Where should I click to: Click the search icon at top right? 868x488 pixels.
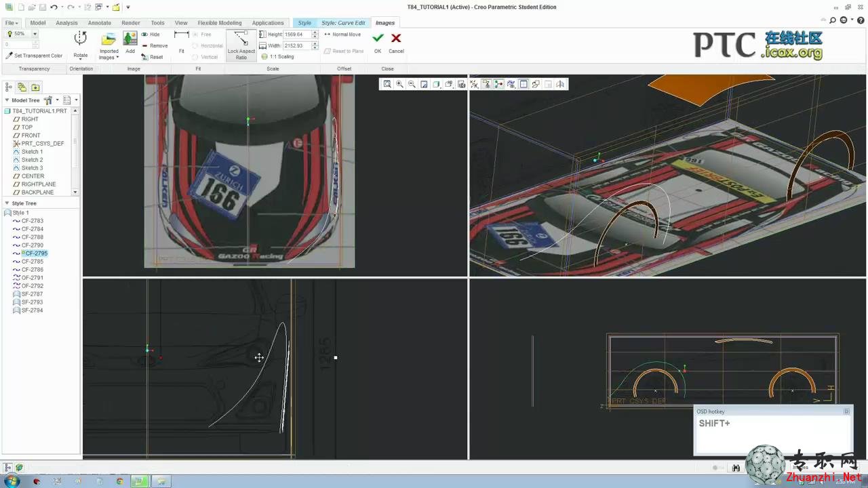pos(833,20)
